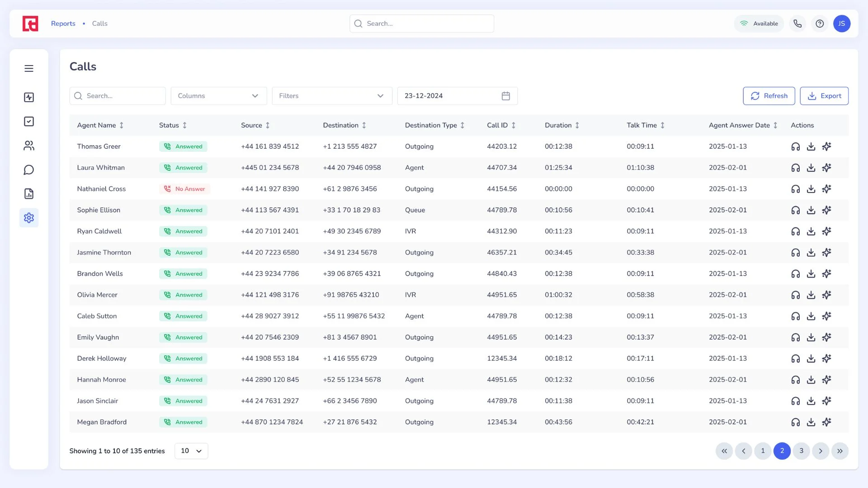Toggle the hamburger sidebar menu
Image resolution: width=868 pixels, height=488 pixels.
[x=29, y=68]
